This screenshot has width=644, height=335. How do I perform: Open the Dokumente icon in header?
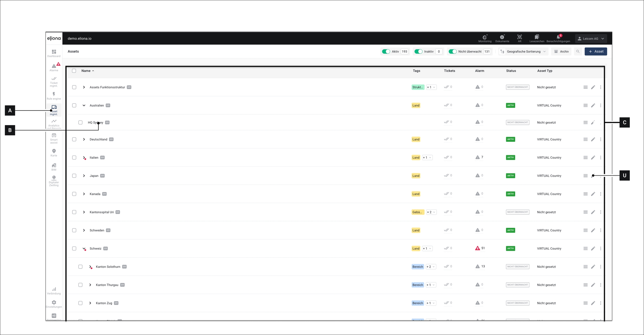coord(502,39)
